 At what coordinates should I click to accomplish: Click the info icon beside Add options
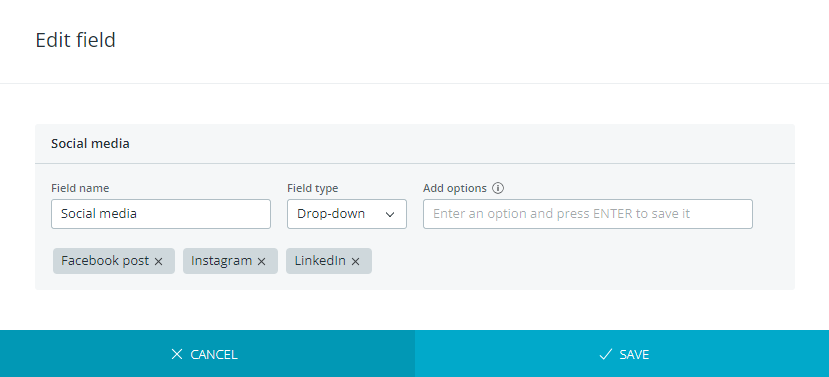pyautogui.click(x=498, y=188)
